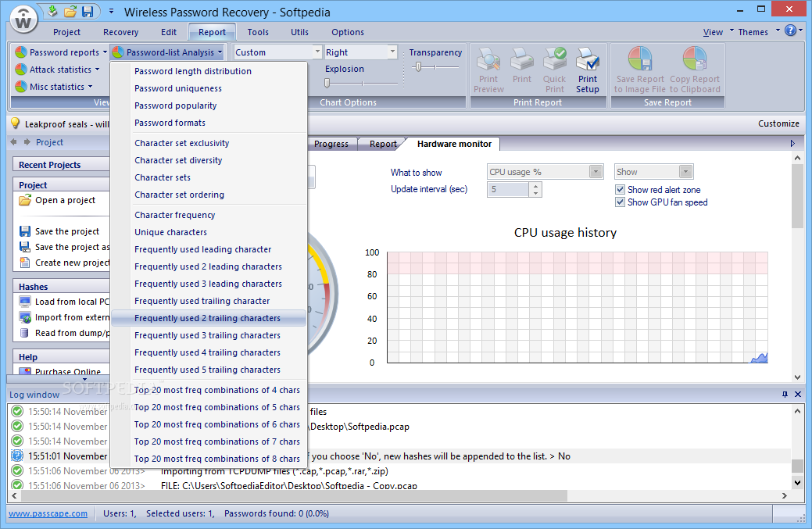Screen dimensions: 812x529
Task: Click the log window horizontal scrollbar
Action: pyautogui.click(x=294, y=495)
